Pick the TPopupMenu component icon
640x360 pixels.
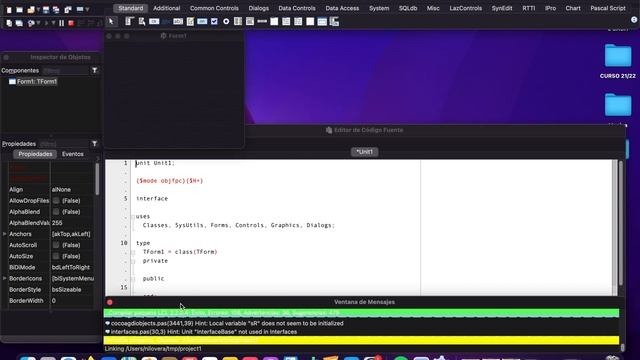[142, 22]
